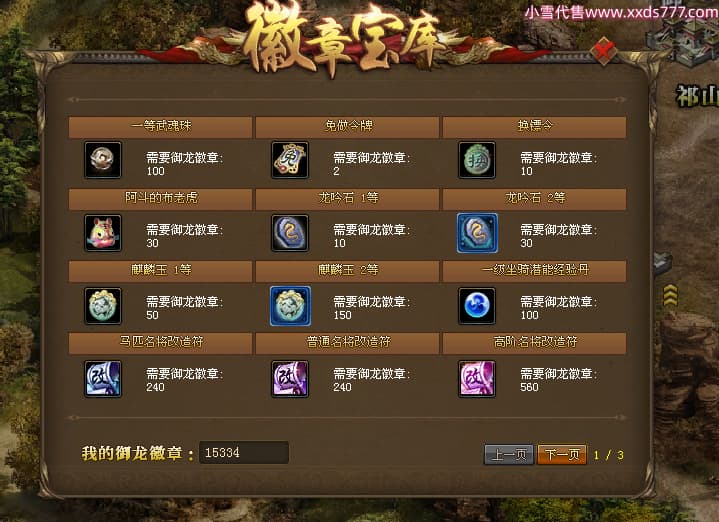
Task: Click the highlighted 龙吟石 2等 icon
Action: click(x=477, y=233)
